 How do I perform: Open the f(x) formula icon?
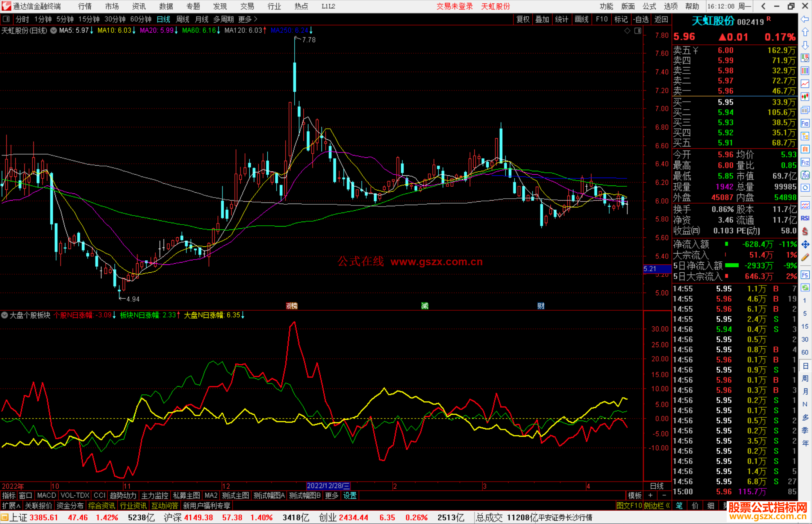tap(805, 175)
